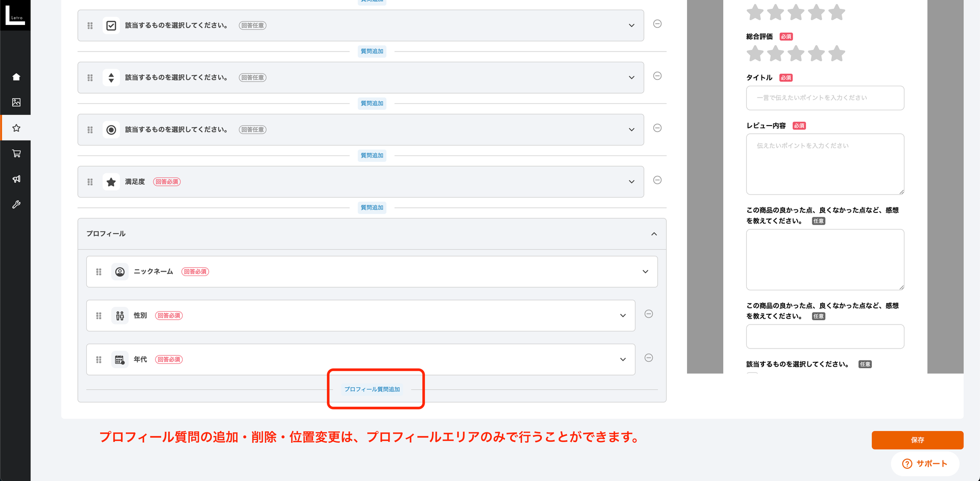
Task: Open the wrench settings section in the sidebar
Action: (16, 204)
